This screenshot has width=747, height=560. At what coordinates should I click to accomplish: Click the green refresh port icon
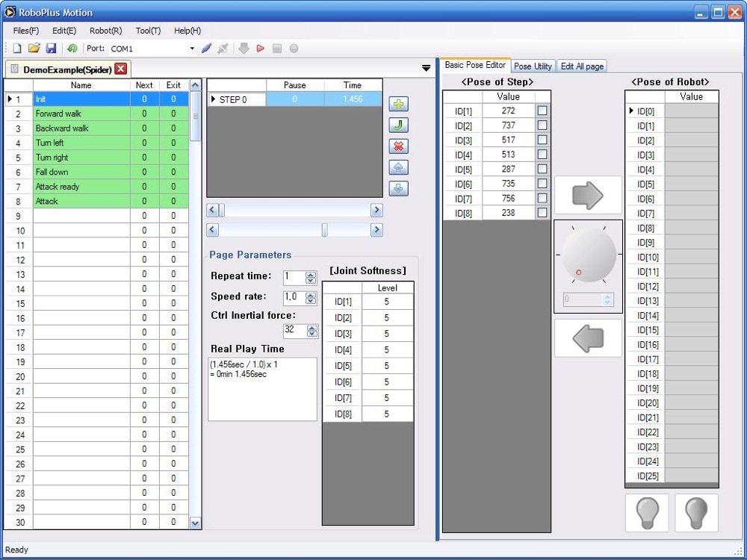click(x=72, y=48)
